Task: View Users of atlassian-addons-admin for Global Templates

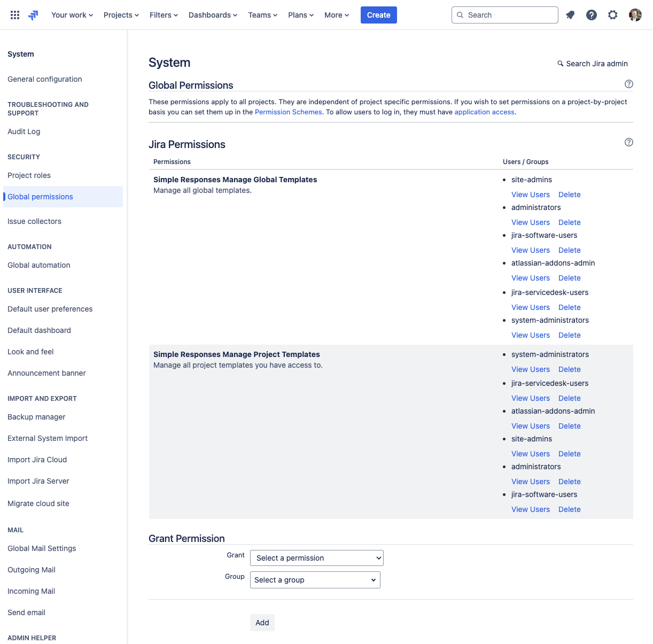Action: pos(531,278)
